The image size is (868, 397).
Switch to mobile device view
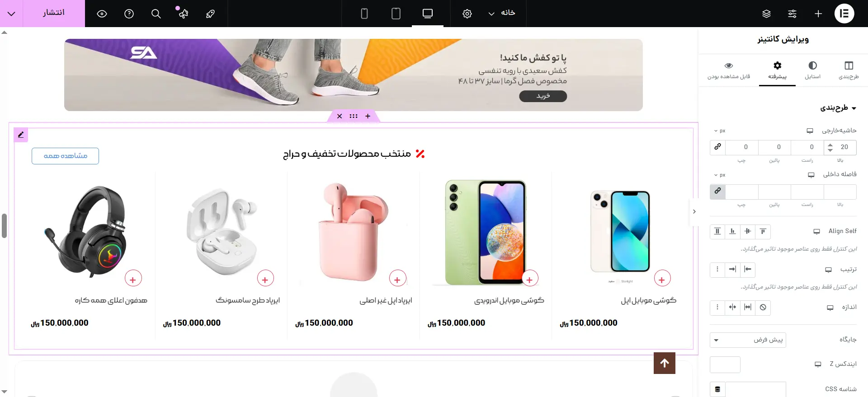pos(364,14)
